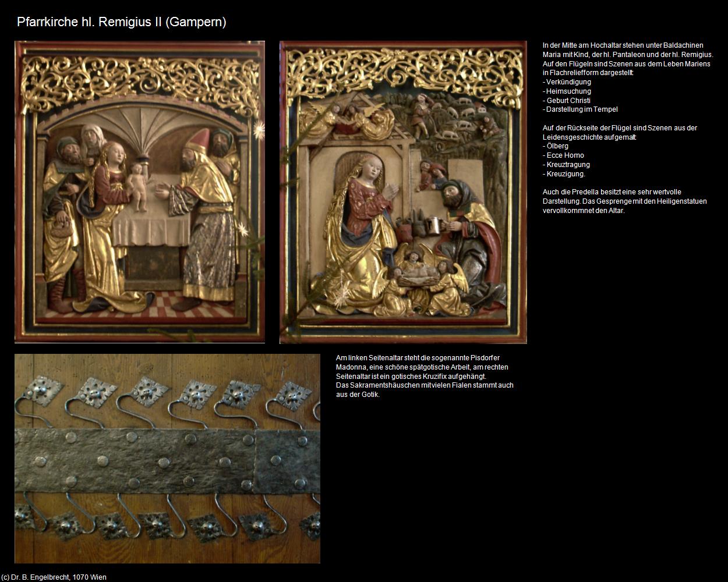
Task: Open the iron door fittings photo
Action: (167, 459)
